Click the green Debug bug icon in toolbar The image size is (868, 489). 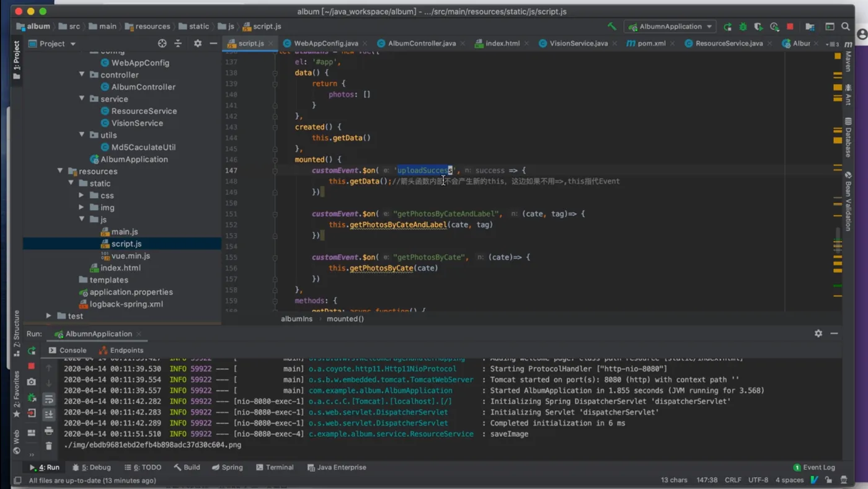pyautogui.click(x=743, y=27)
